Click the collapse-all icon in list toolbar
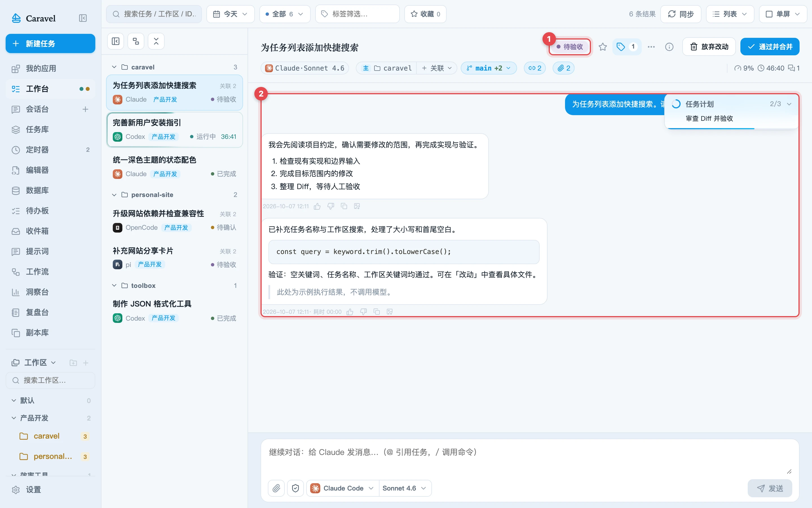The image size is (812, 508). coord(156,41)
